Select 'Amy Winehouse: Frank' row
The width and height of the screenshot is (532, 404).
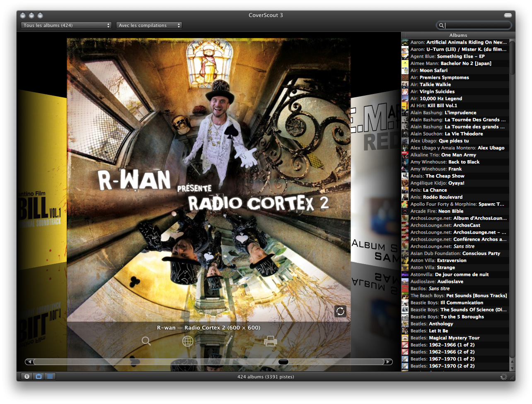tap(455, 169)
